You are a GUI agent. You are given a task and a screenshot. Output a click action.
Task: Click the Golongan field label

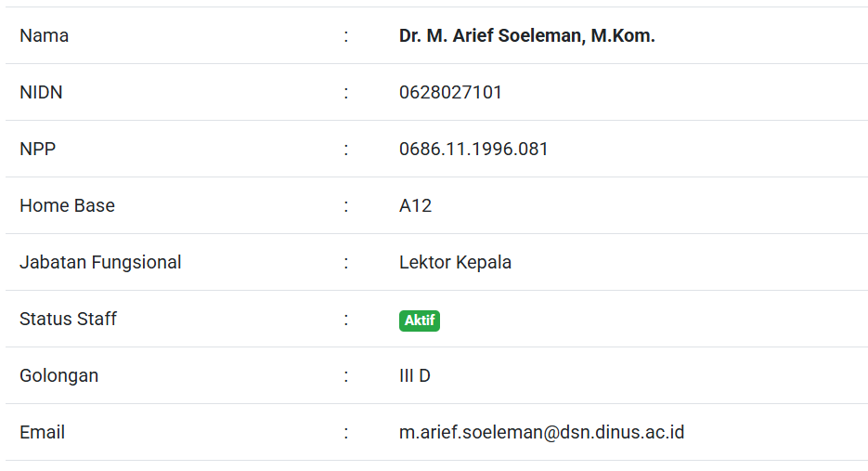click(58, 376)
